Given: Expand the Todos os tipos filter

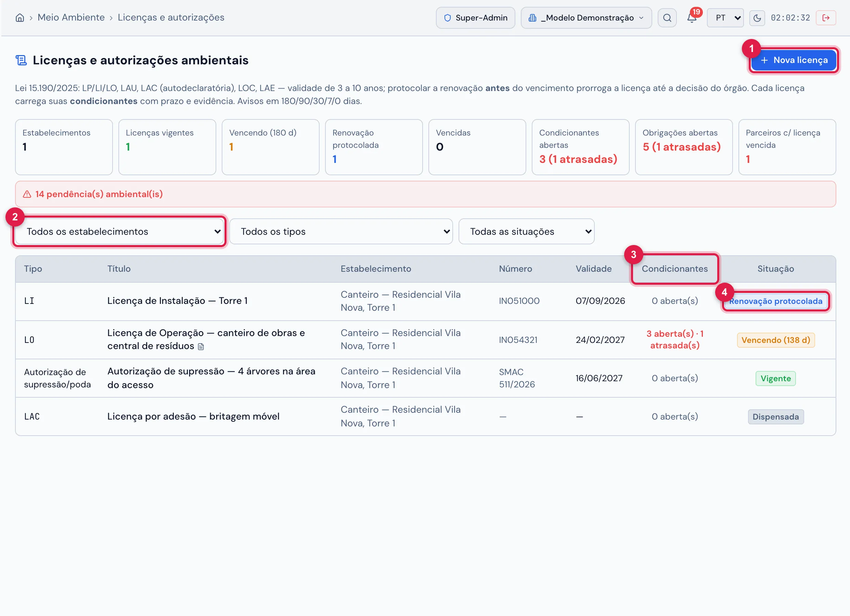Looking at the screenshot, I should coord(341,231).
